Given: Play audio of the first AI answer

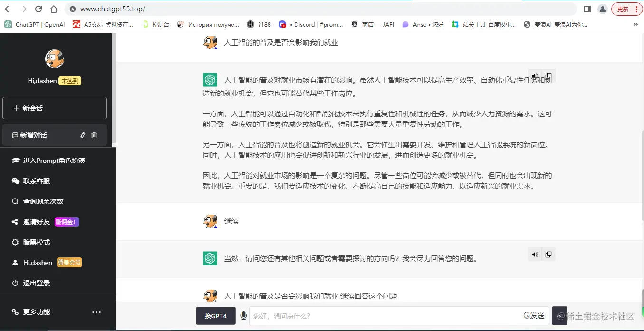Looking at the screenshot, I should pos(535,76).
